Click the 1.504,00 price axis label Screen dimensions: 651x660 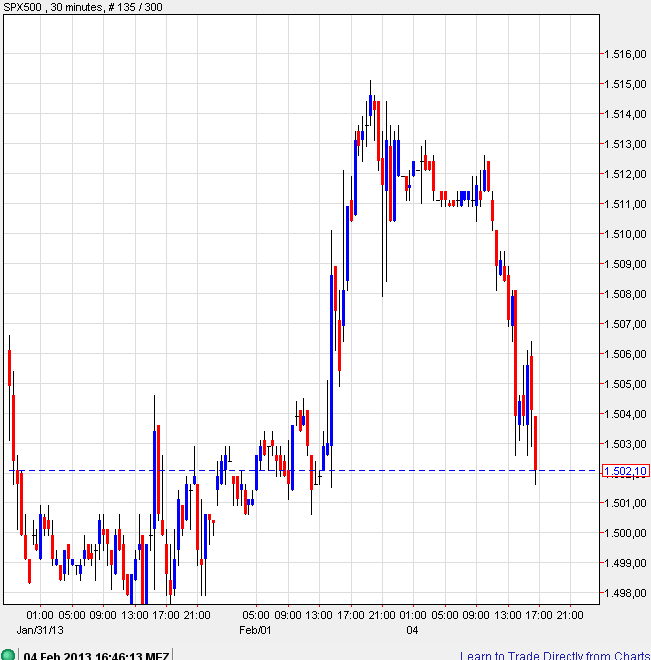coord(625,414)
